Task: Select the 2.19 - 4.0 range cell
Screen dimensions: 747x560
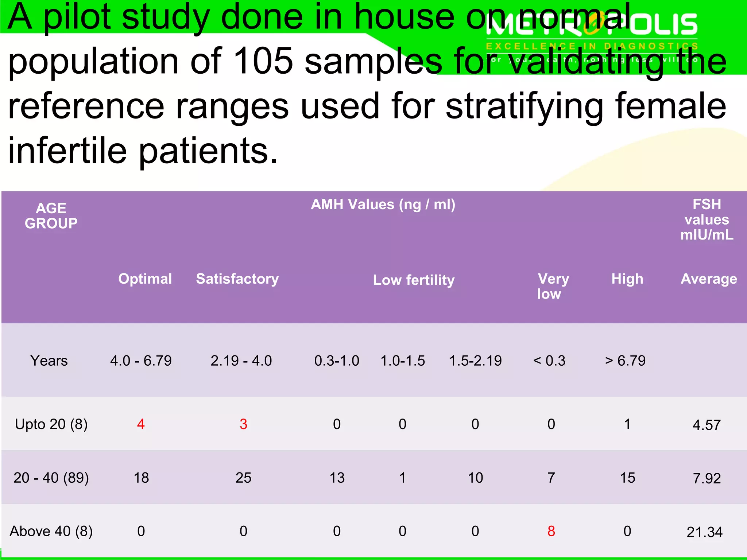Action: [x=241, y=361]
